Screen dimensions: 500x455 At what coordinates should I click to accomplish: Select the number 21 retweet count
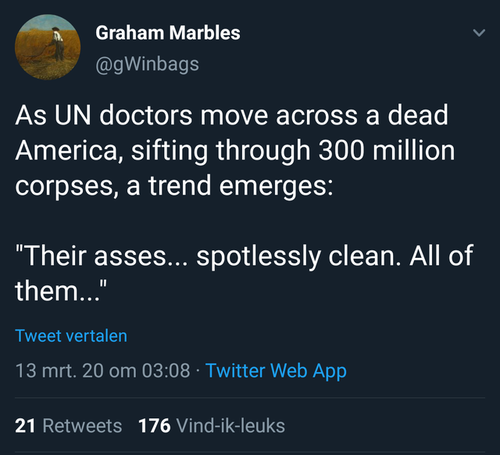25,426
